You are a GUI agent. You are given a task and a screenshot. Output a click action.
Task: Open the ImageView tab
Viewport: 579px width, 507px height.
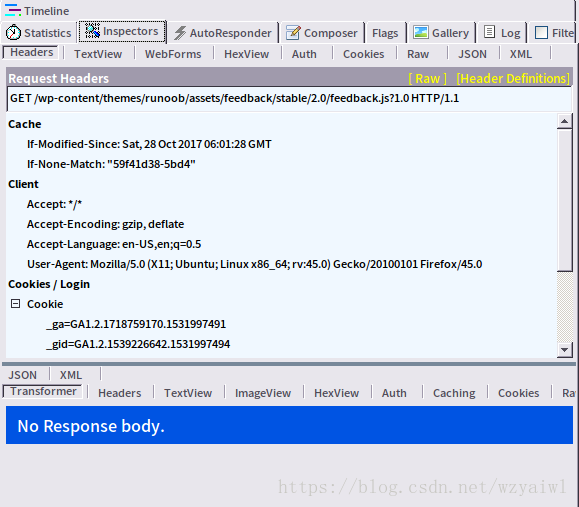pyautogui.click(x=263, y=393)
